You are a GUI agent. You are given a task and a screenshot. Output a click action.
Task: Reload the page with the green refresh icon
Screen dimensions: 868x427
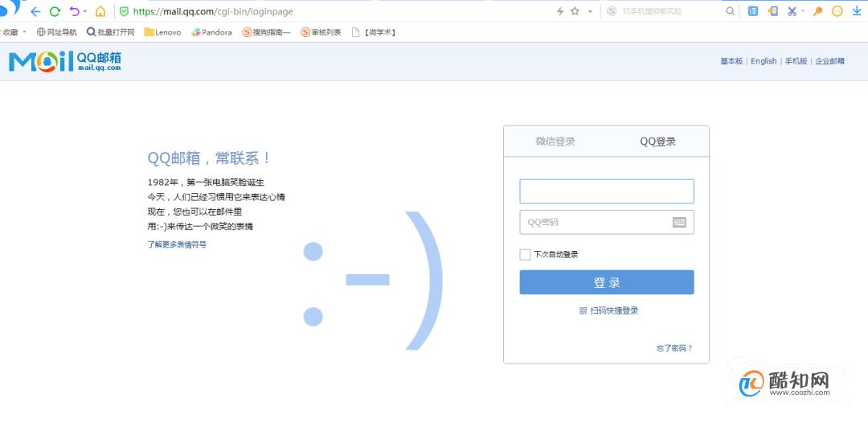coord(55,11)
